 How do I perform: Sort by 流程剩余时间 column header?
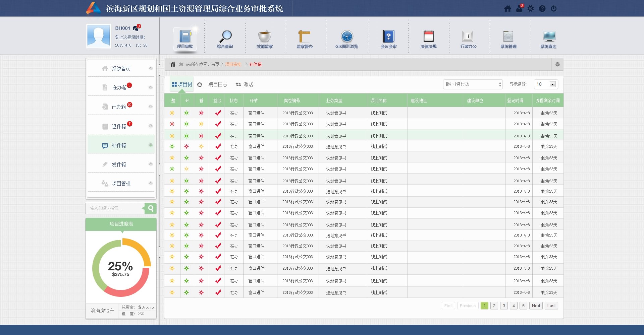pyautogui.click(x=547, y=100)
